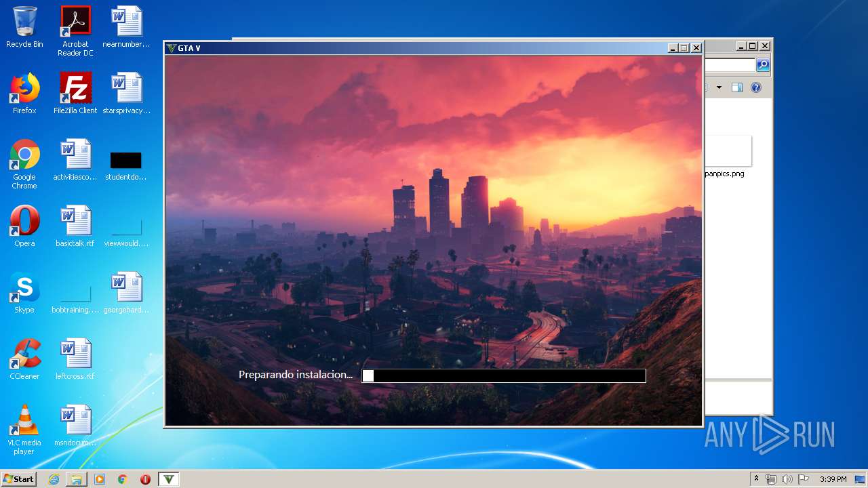Open Windows Explorer taskbar button
The image size is (868, 488).
click(x=77, y=479)
